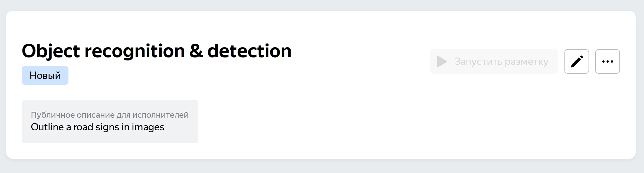Edit project using the pencil button
Screen dimensions: 644x173
(x=577, y=61)
